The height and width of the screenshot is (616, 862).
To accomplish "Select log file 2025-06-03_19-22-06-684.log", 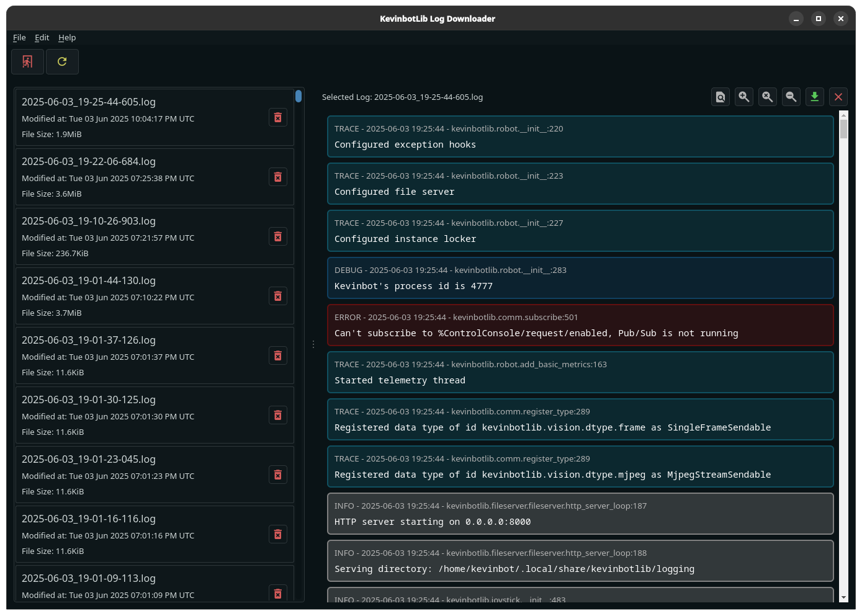I will pyautogui.click(x=155, y=177).
